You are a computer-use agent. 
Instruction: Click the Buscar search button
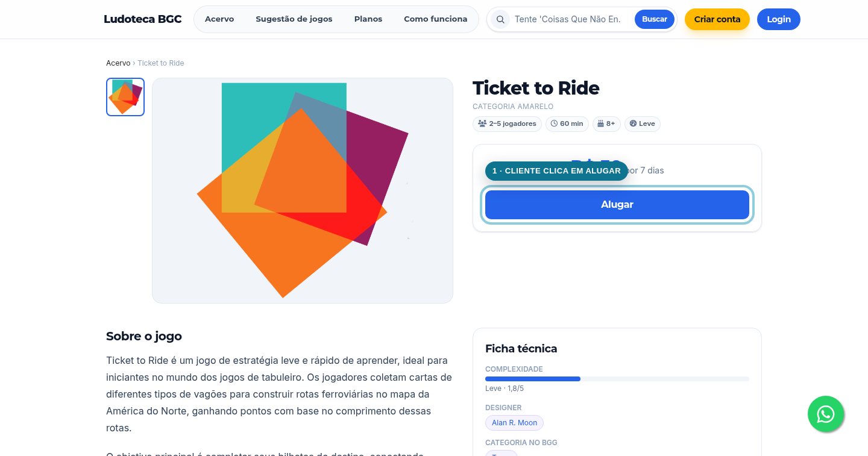(x=655, y=19)
